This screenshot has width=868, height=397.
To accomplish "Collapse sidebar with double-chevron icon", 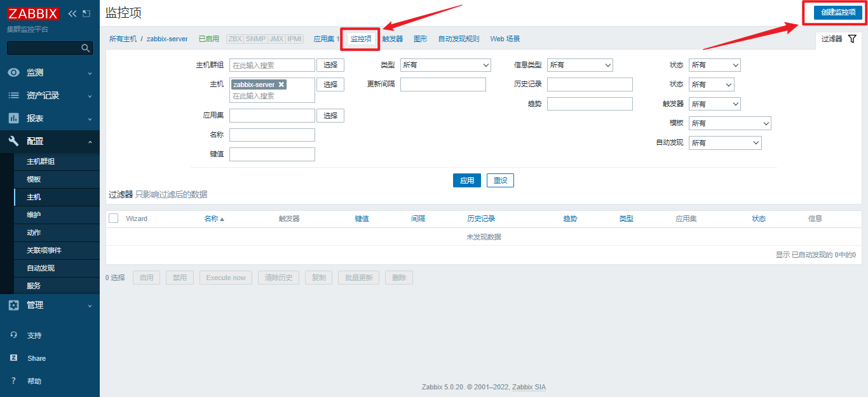I will point(72,13).
